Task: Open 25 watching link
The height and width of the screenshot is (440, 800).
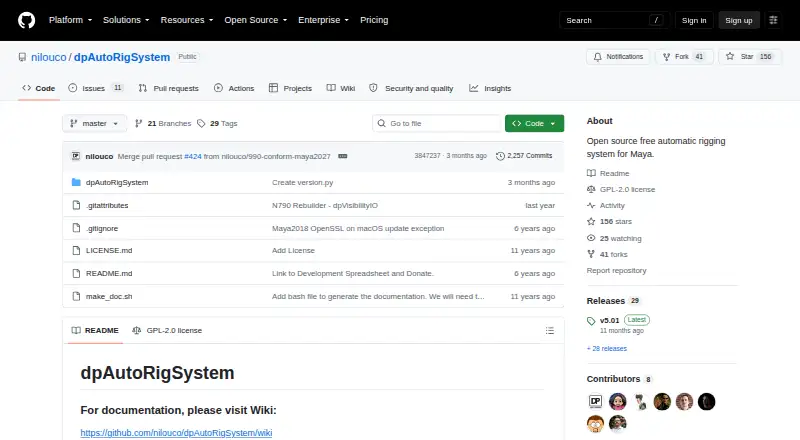Action: click(614, 238)
